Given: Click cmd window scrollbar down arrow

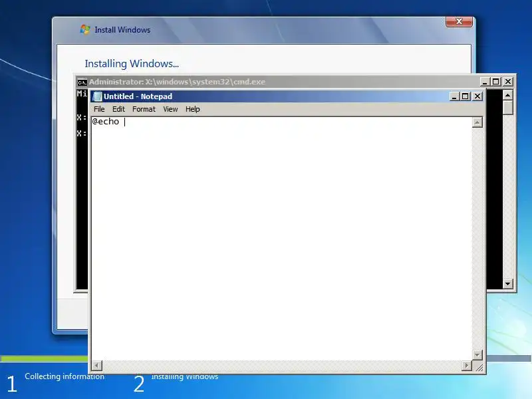Looking at the screenshot, I should pyautogui.click(x=507, y=284).
